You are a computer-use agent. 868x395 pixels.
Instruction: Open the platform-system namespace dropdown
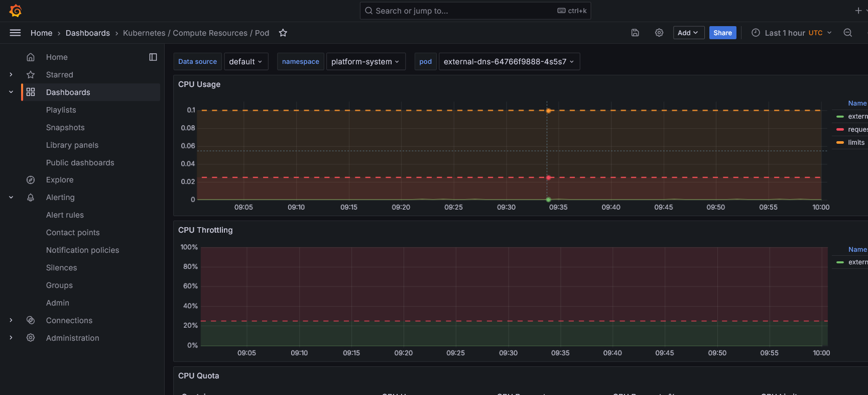pos(366,61)
